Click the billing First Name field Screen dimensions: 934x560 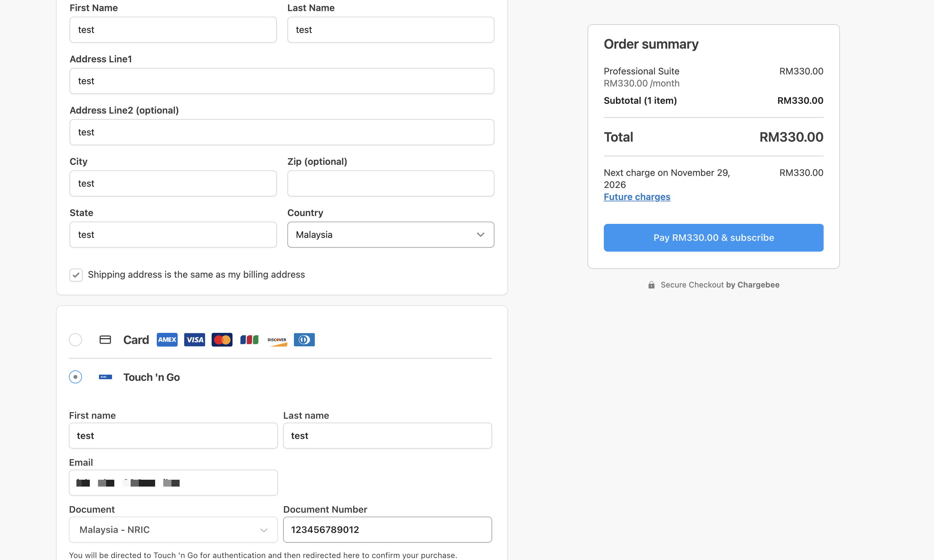coord(173,30)
